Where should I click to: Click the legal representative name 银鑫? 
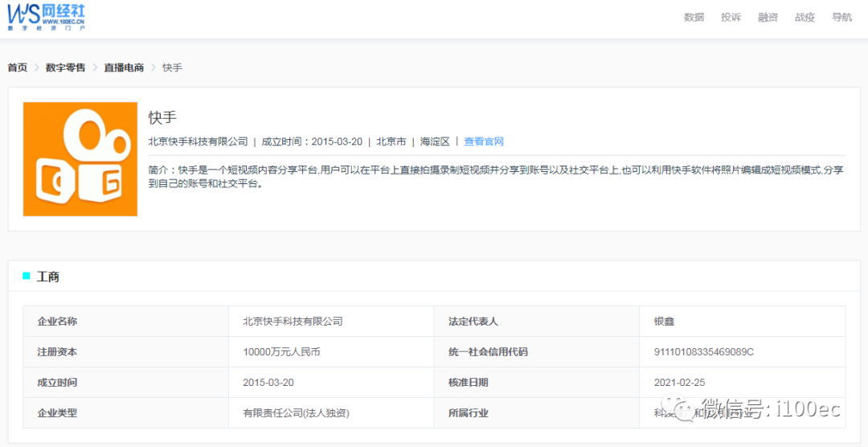[664, 322]
